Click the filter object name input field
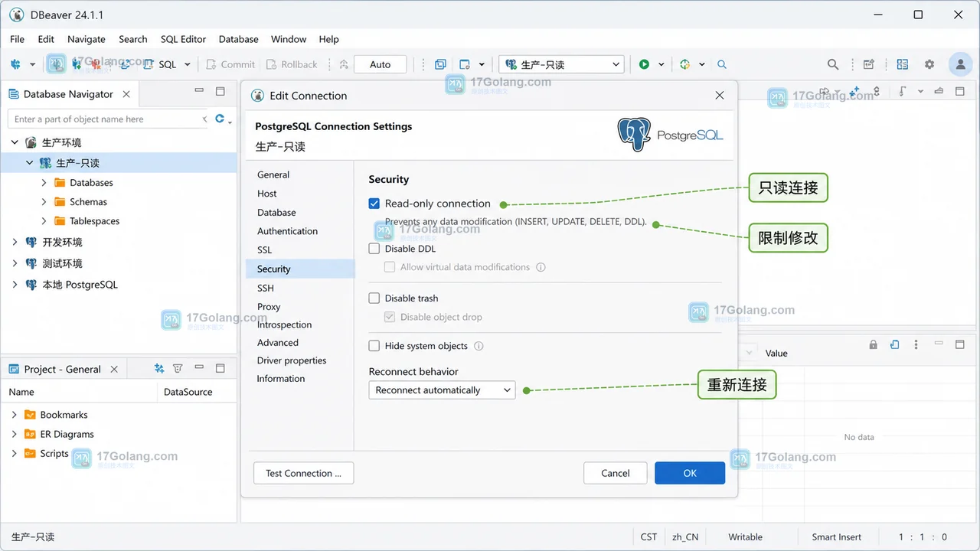 107,119
